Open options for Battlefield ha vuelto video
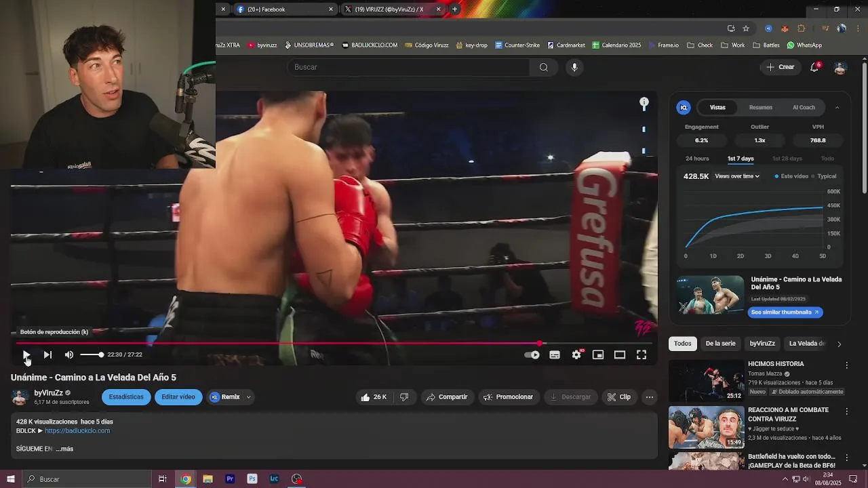Image resolution: width=868 pixels, height=488 pixels. click(846, 457)
